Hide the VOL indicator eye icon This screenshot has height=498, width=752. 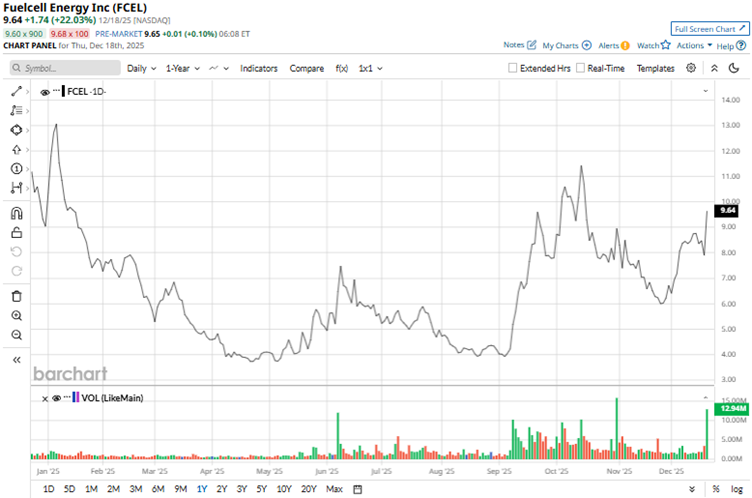[57, 398]
